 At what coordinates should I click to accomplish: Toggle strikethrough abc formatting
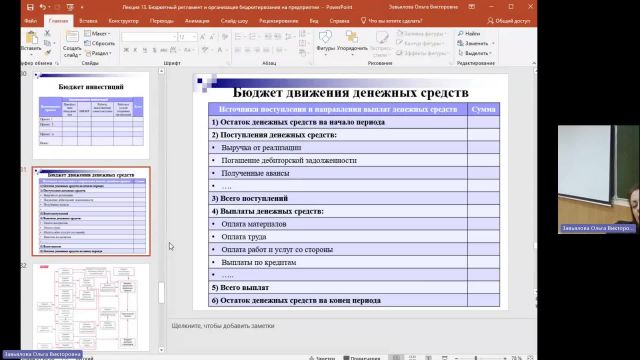click(x=164, y=50)
